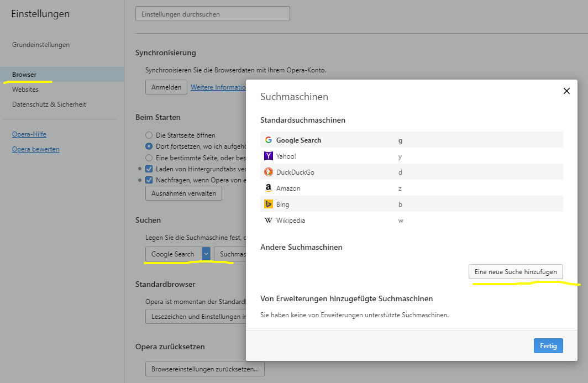Select the Bing search engine icon
Image resolution: width=588 pixels, height=383 pixels.
point(268,204)
